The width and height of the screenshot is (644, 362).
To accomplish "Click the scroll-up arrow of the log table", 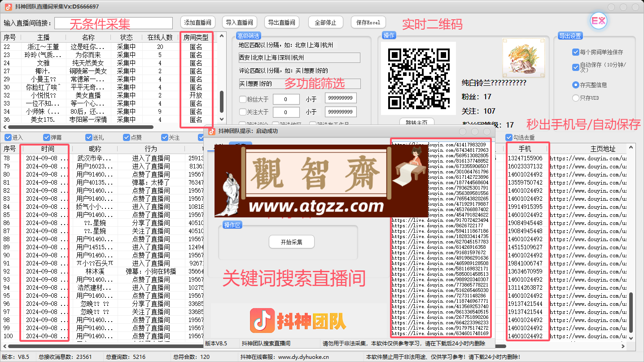I will [x=631, y=147].
